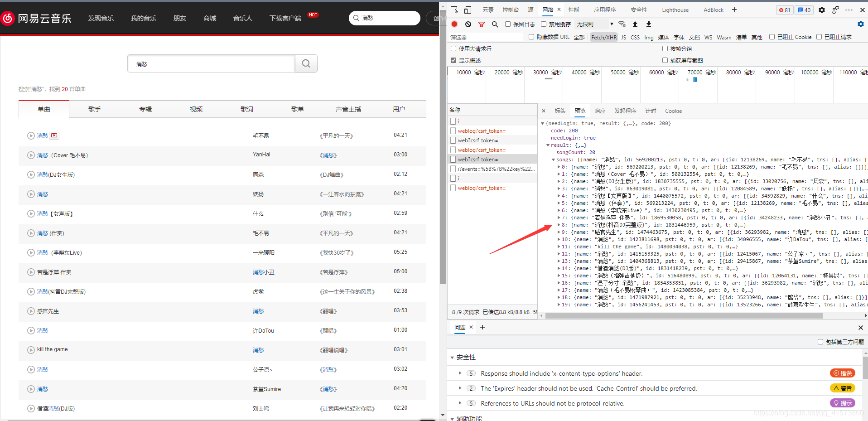The width and height of the screenshot is (868, 421).
Task: Open Network settings blue gear icon
Action: 861,24
